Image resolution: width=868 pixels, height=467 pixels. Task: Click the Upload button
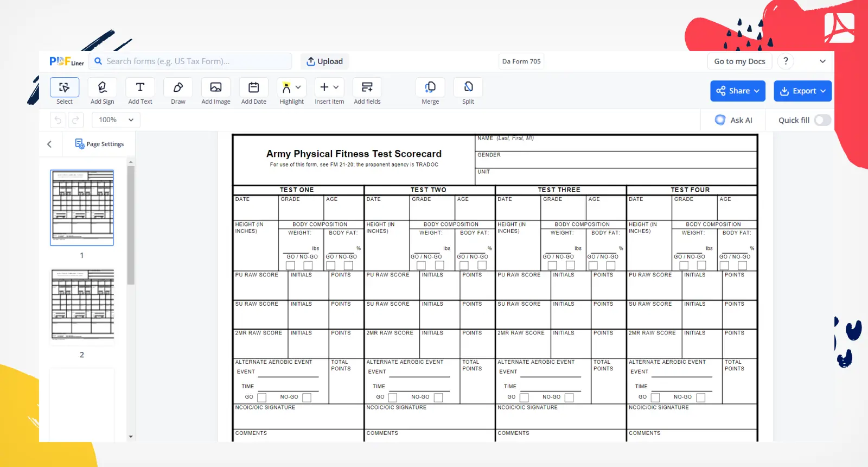point(325,61)
